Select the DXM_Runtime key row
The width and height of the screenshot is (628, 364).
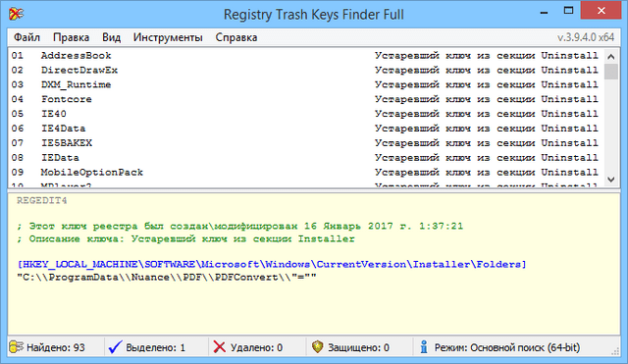[x=305, y=85]
